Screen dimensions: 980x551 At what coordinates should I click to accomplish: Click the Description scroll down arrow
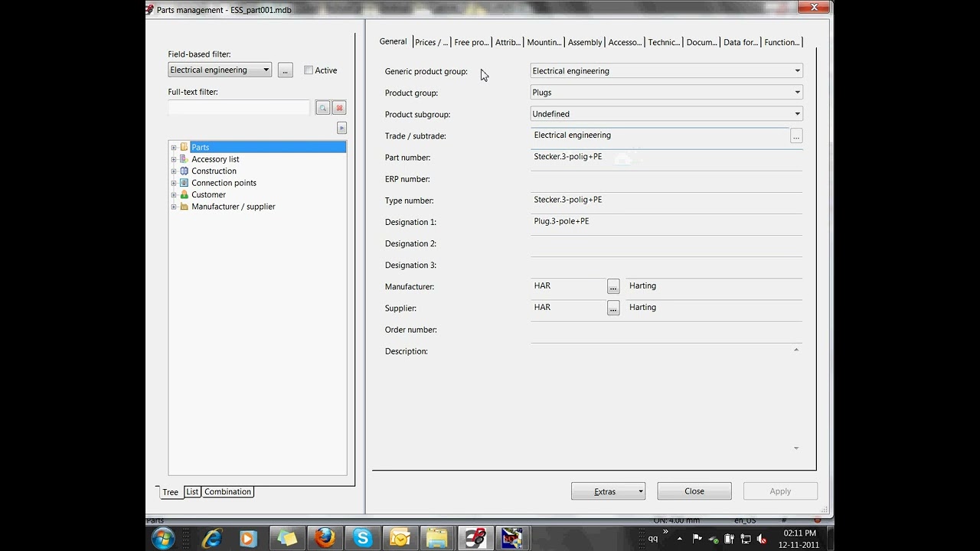pos(796,448)
